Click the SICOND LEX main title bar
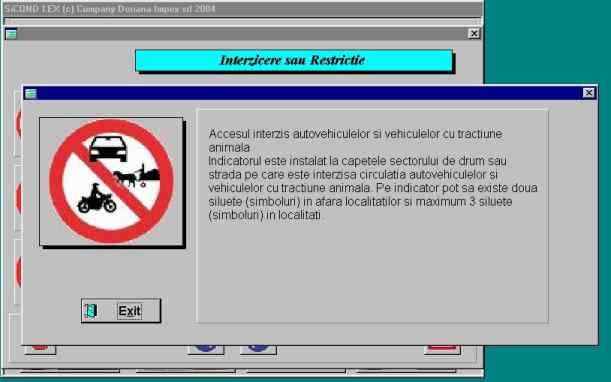The height and width of the screenshot is (382, 611). 242,9
